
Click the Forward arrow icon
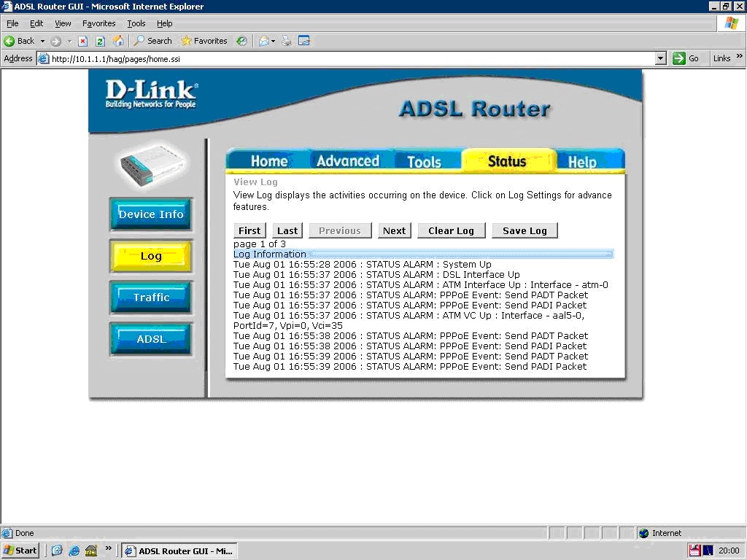[x=55, y=41]
